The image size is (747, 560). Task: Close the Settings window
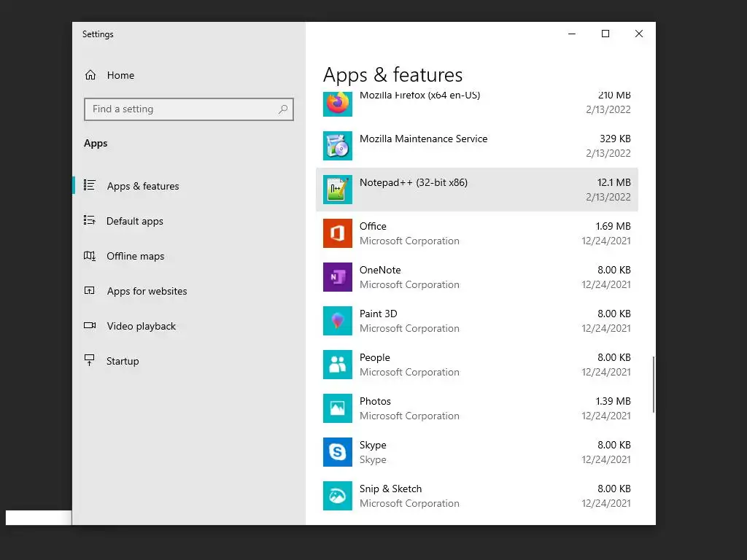(639, 34)
